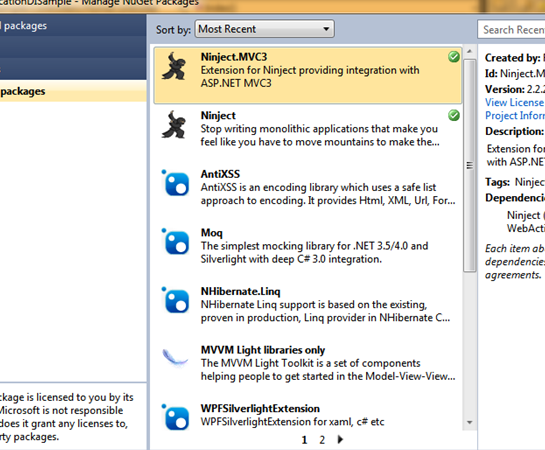Screen dimensions: 545x450
Task: Click the Ninject 'Stop writing monolithic applications' description
Action: click(320, 135)
